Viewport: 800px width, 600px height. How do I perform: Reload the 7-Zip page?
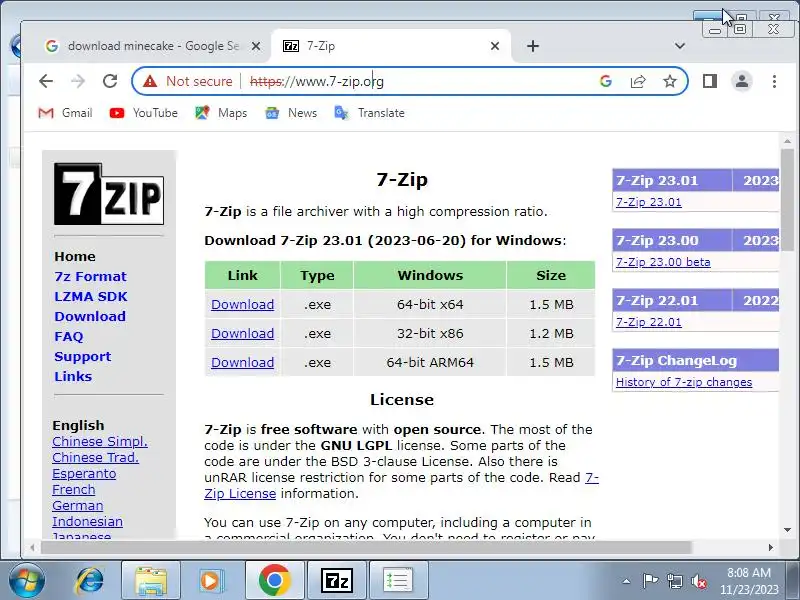tap(110, 81)
